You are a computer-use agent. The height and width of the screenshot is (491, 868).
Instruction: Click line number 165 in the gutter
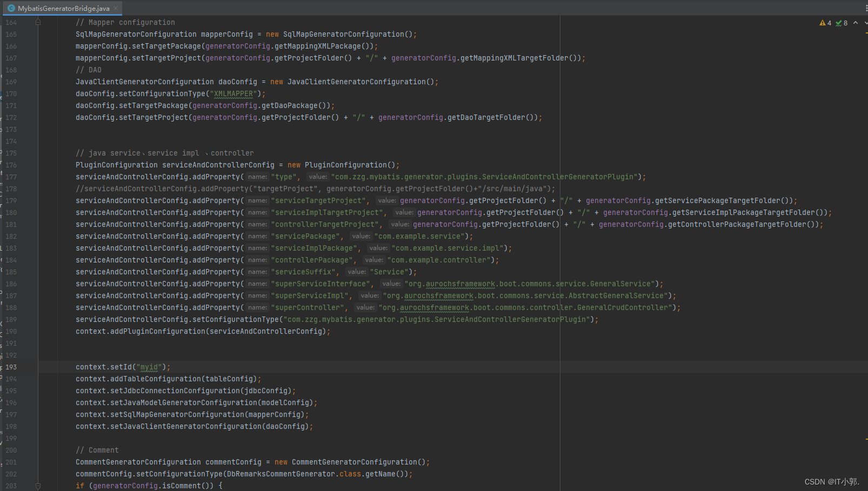click(x=11, y=34)
